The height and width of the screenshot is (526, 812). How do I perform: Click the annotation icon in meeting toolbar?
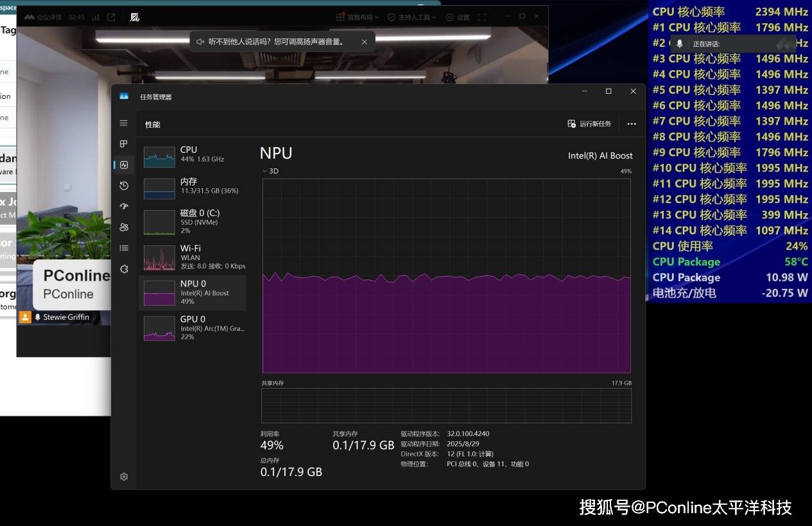pos(135,17)
